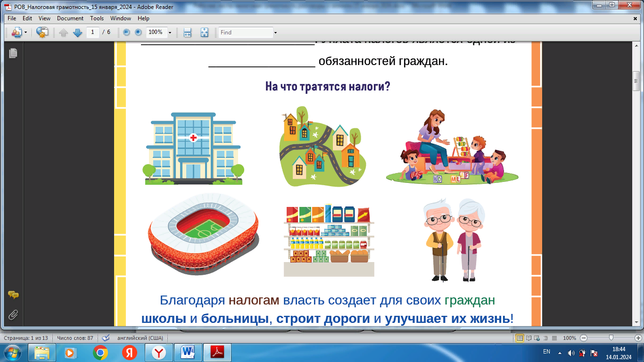Click the volume speaker tray icon
644x362 pixels.
571,353
